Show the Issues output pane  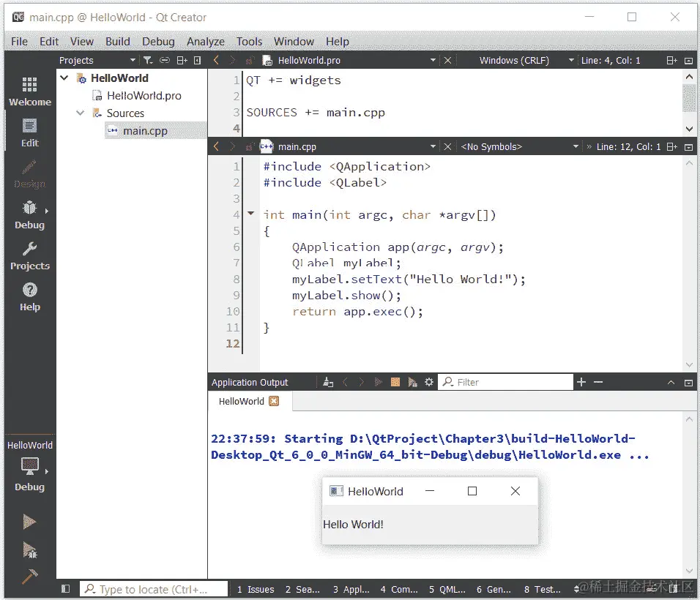[256, 589]
